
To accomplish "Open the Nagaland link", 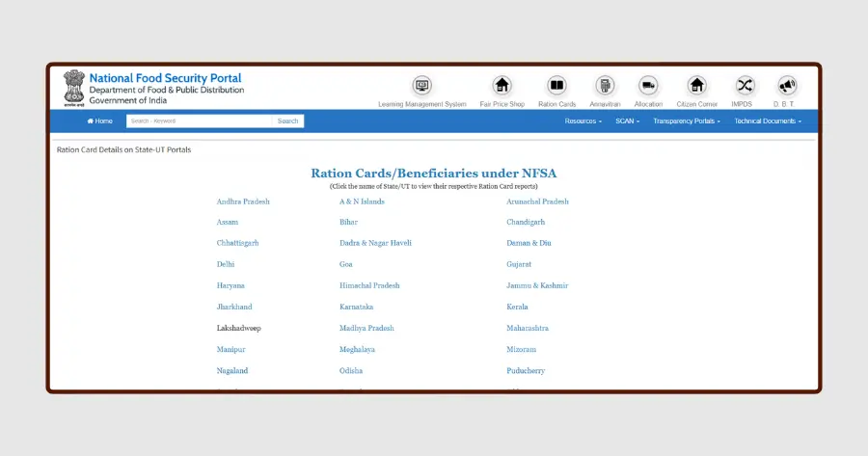I will [x=231, y=371].
